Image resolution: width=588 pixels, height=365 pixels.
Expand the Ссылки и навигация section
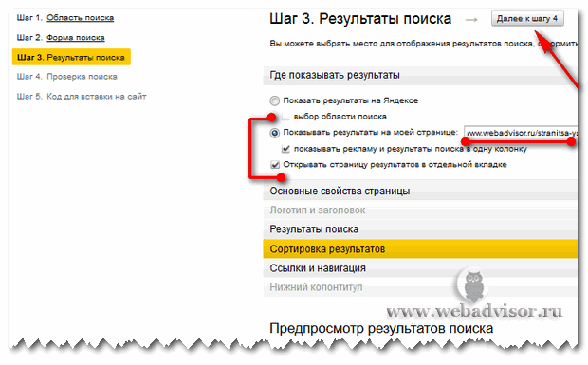pyautogui.click(x=420, y=268)
